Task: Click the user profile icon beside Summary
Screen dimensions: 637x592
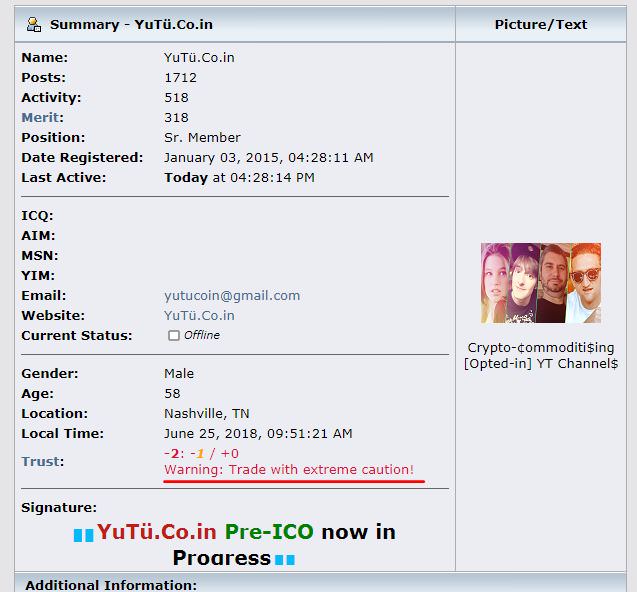Action: point(34,24)
